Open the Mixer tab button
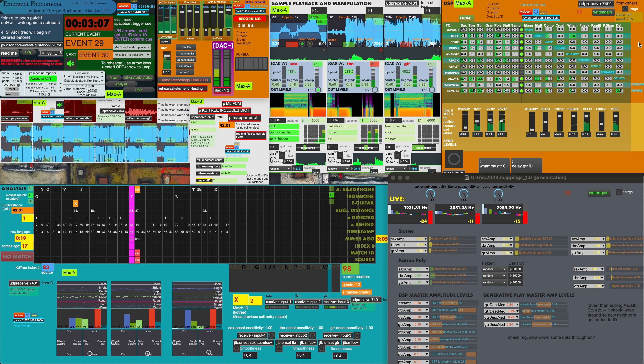The height and width of the screenshot is (364, 644). (113, 78)
